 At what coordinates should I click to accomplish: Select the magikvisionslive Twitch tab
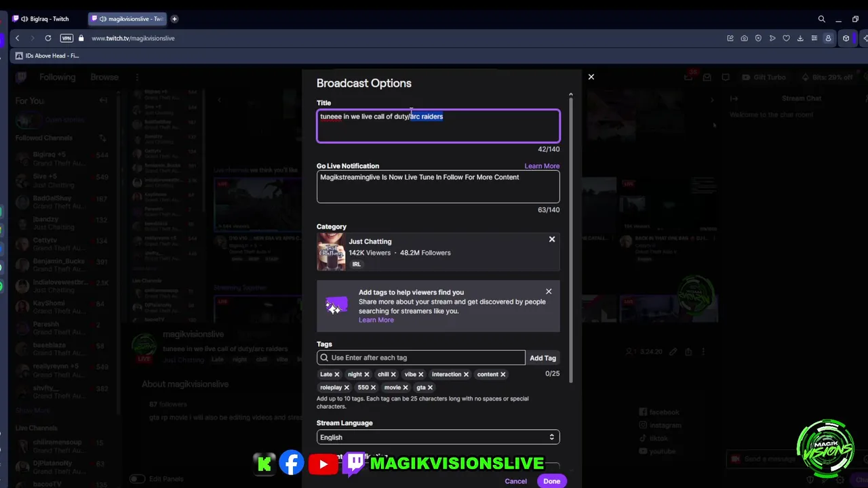point(128,19)
